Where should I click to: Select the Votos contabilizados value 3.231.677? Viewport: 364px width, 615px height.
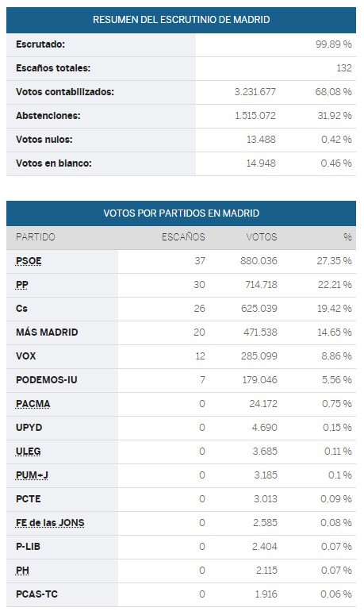click(x=255, y=92)
